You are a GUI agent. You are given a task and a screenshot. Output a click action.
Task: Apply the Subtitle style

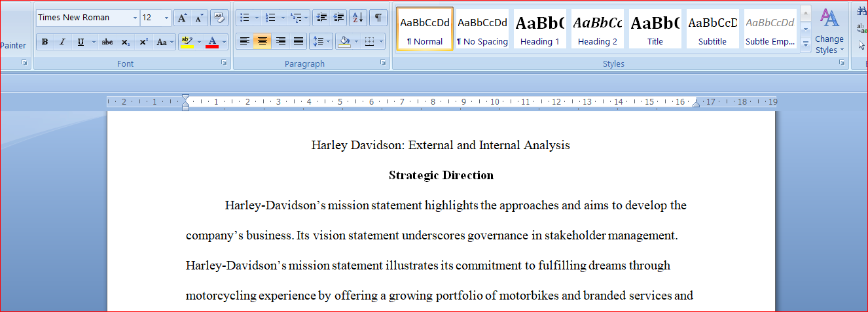coord(713,29)
